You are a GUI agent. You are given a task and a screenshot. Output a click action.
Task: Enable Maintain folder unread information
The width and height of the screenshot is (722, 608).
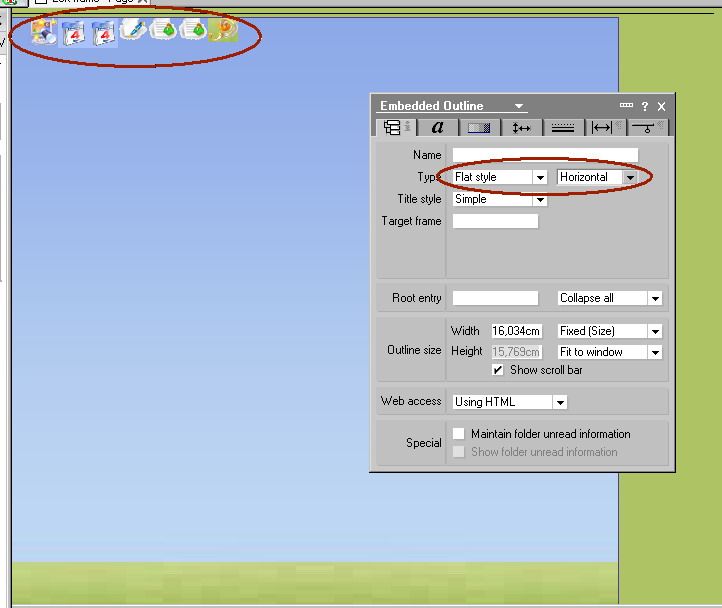pyautogui.click(x=459, y=434)
